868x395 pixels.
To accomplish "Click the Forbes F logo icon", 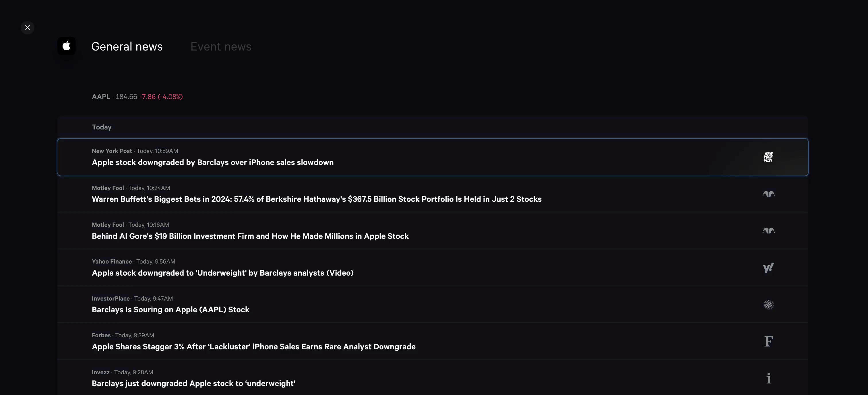I will 768,341.
